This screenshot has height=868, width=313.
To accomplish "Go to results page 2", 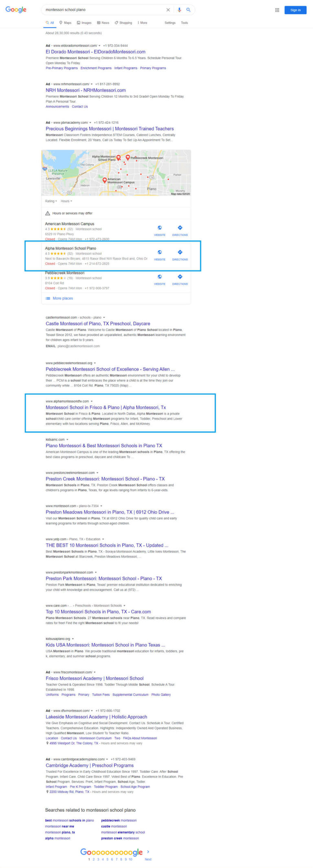I will pos(93,859).
